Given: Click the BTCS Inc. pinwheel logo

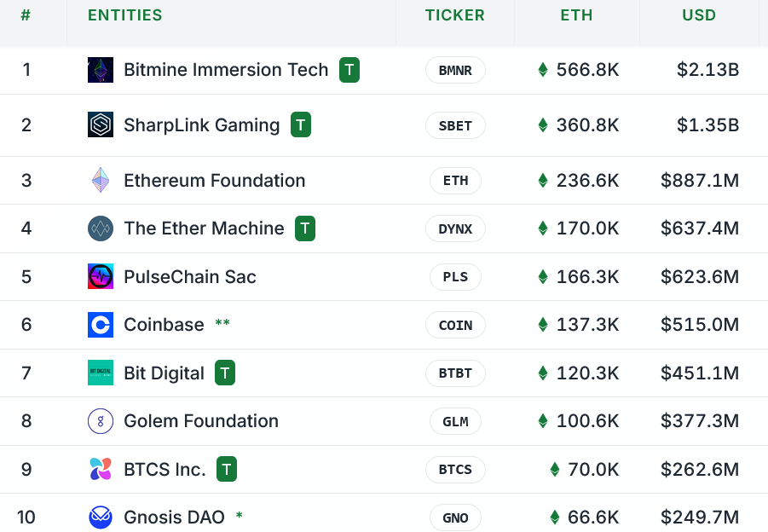Looking at the screenshot, I should pos(101,470).
